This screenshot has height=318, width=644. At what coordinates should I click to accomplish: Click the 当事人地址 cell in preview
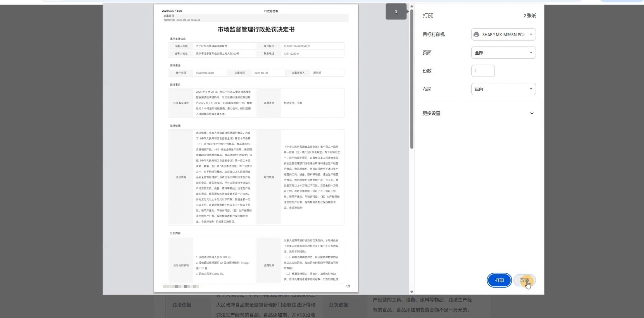181,53
